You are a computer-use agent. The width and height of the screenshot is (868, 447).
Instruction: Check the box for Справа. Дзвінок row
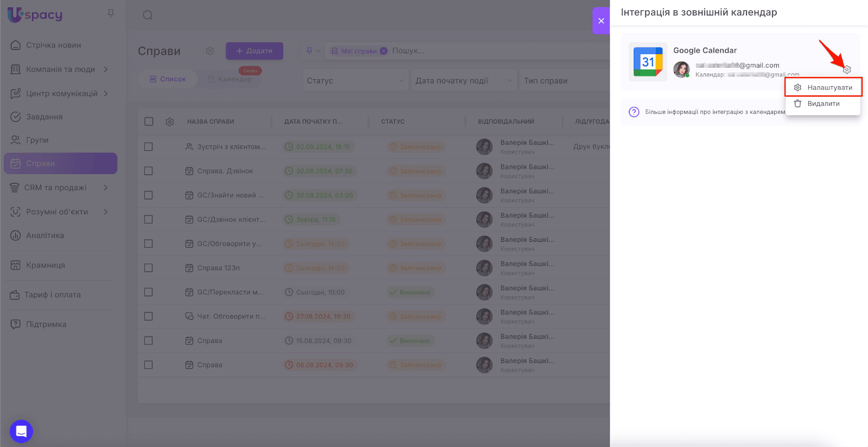point(149,171)
